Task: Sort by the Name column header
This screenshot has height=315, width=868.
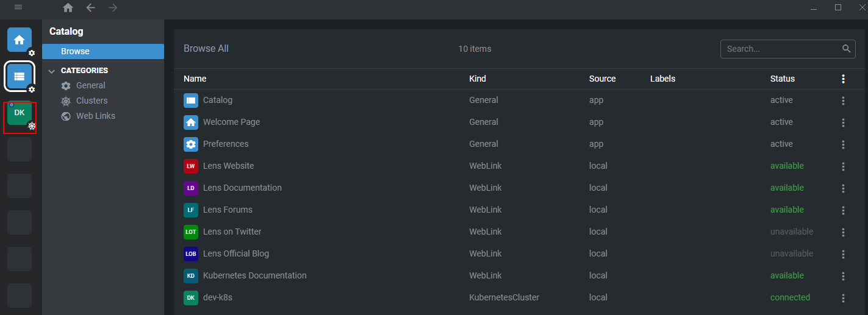Action: [195, 79]
